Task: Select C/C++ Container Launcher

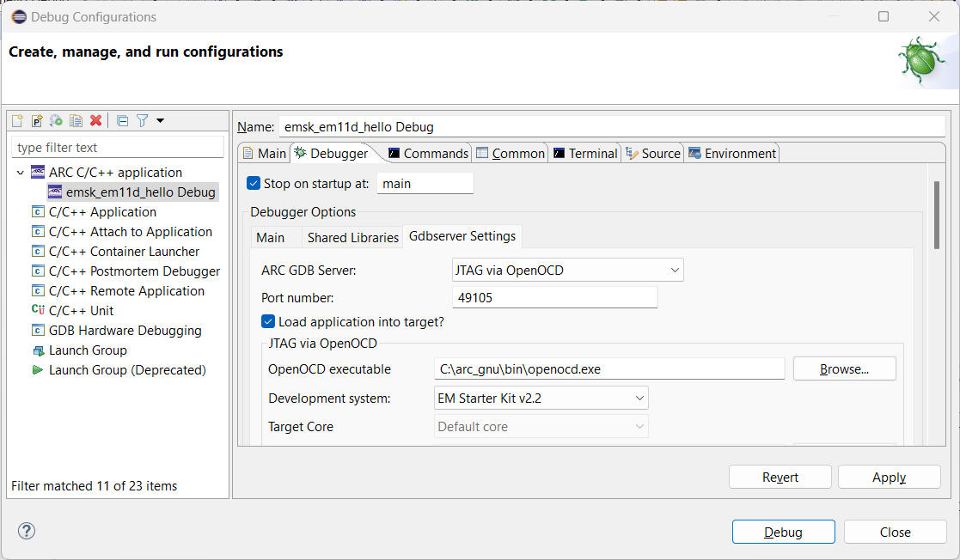Action: [x=124, y=252]
